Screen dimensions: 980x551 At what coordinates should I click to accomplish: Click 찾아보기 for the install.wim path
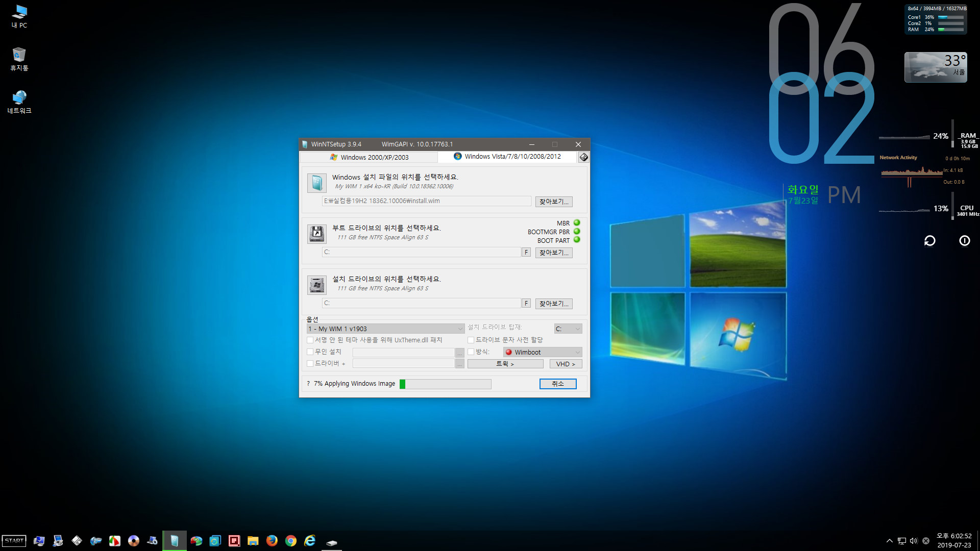(x=554, y=202)
